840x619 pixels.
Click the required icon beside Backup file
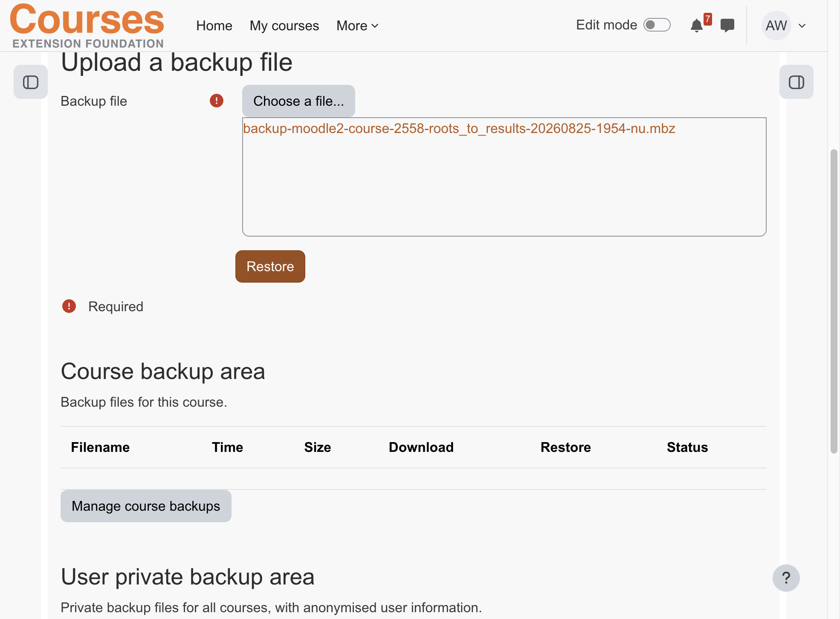click(x=217, y=101)
